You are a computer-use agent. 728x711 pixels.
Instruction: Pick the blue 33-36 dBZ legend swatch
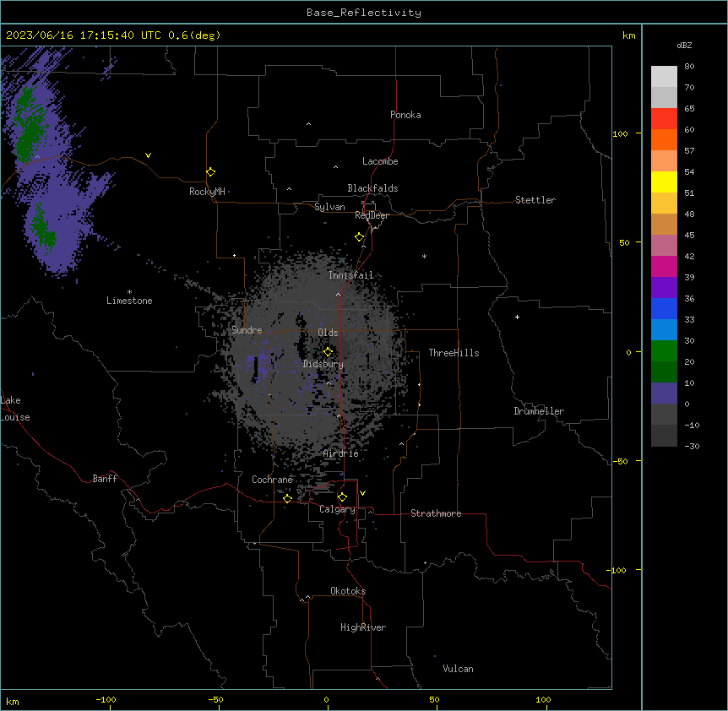click(664, 308)
